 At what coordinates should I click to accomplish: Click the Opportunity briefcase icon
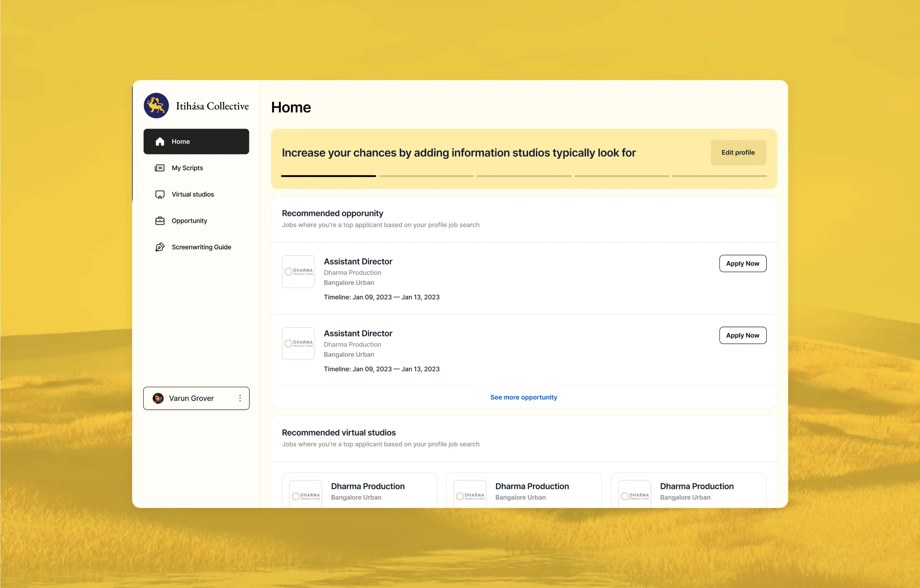[x=160, y=221]
